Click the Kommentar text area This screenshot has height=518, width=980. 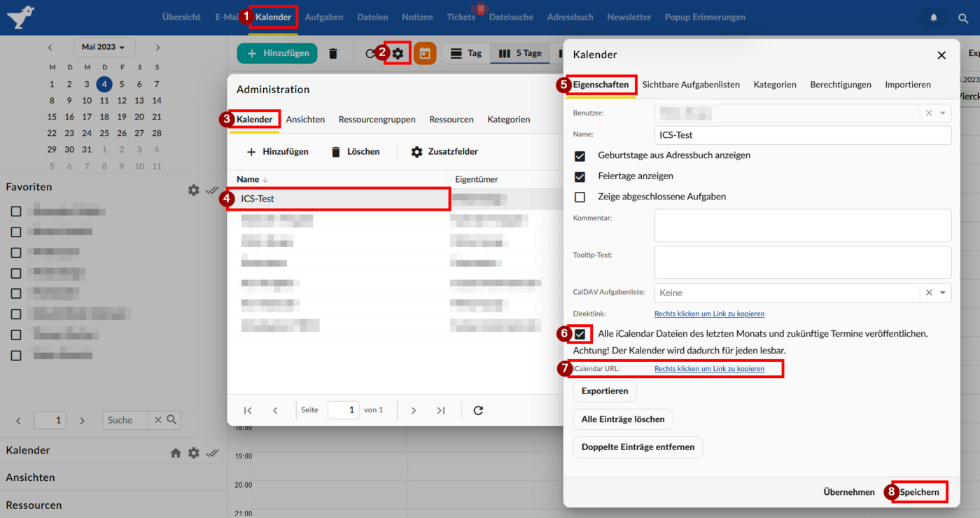click(803, 225)
